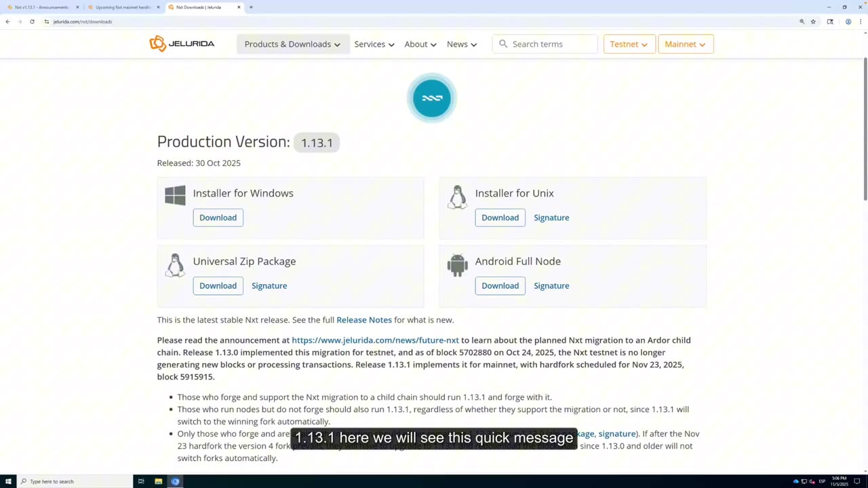Click the 'Released: 30 Oct 2025' text
The image size is (868, 488).
coord(199,163)
